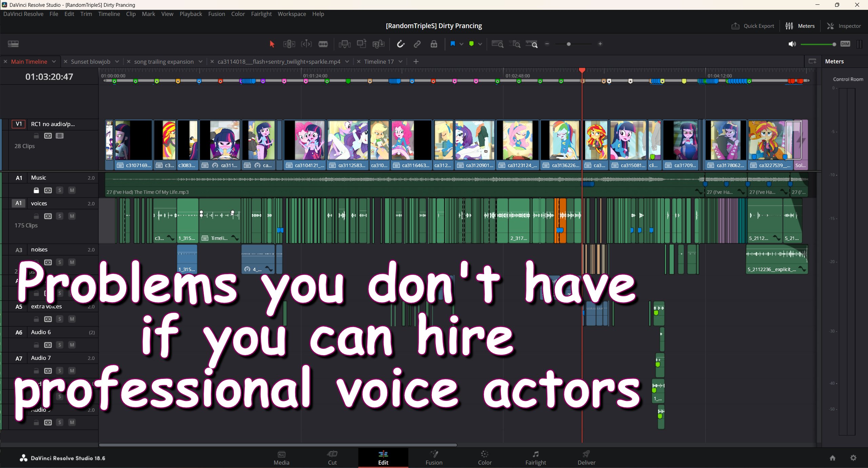Toggle the Snapping magnet icon

coord(401,44)
